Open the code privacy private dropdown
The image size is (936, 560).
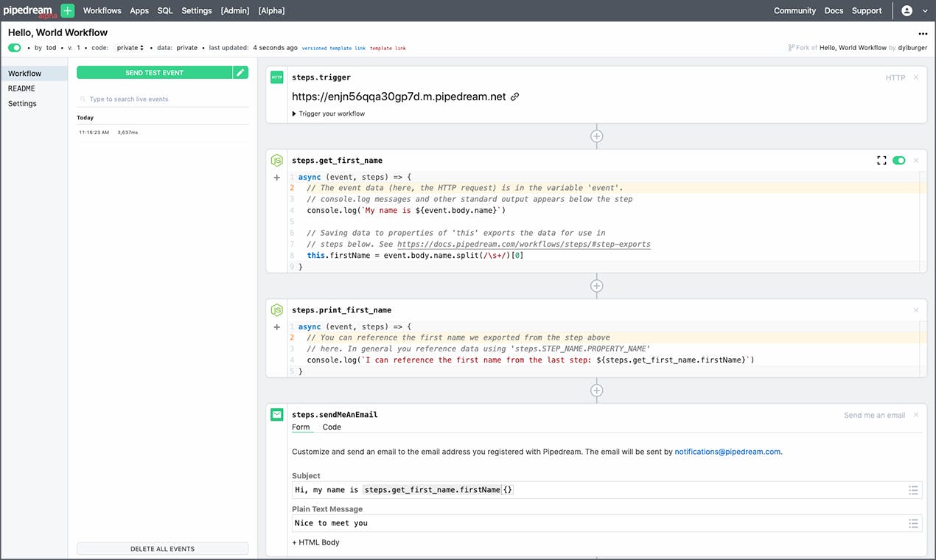(130, 48)
